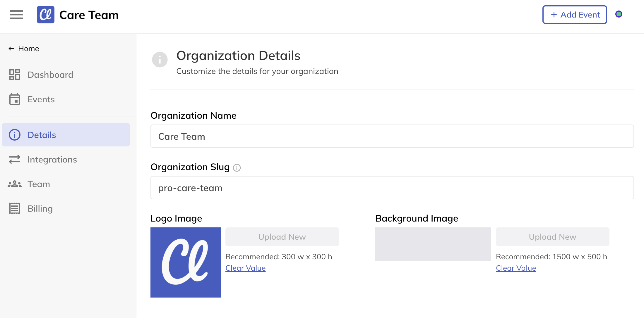
Task: Click the Details info icon in sidebar
Action: [14, 135]
